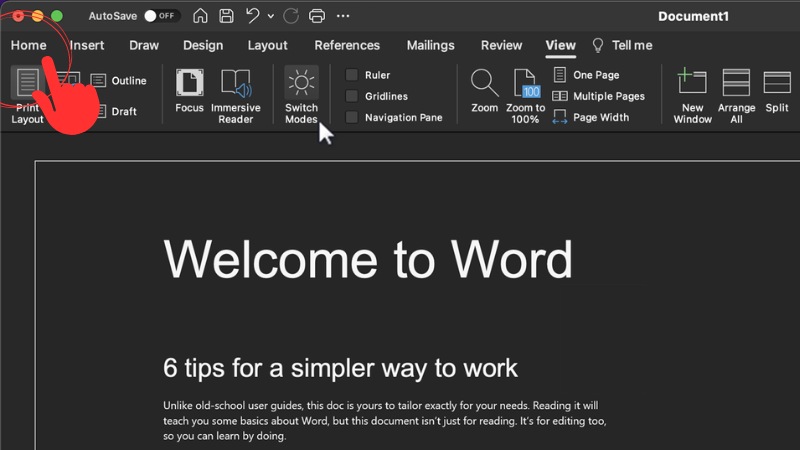This screenshot has height=450, width=800.
Task: Enable the Gridlines checkbox
Action: [352, 96]
